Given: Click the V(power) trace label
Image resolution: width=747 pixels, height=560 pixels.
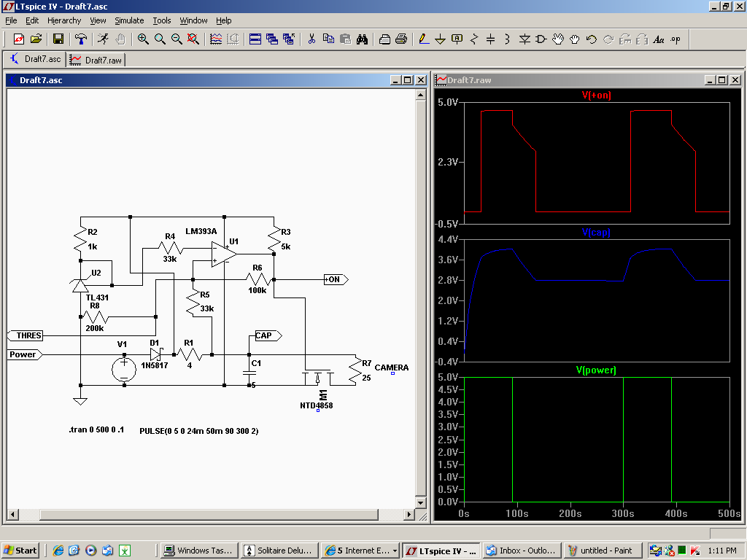Looking at the screenshot, I should coord(596,370).
